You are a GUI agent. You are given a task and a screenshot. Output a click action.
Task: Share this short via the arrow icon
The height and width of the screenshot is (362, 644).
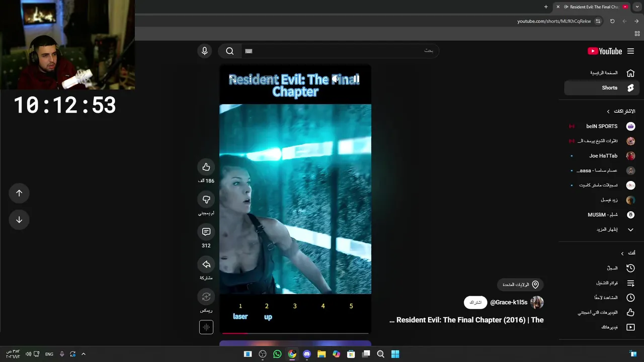pyautogui.click(x=206, y=264)
